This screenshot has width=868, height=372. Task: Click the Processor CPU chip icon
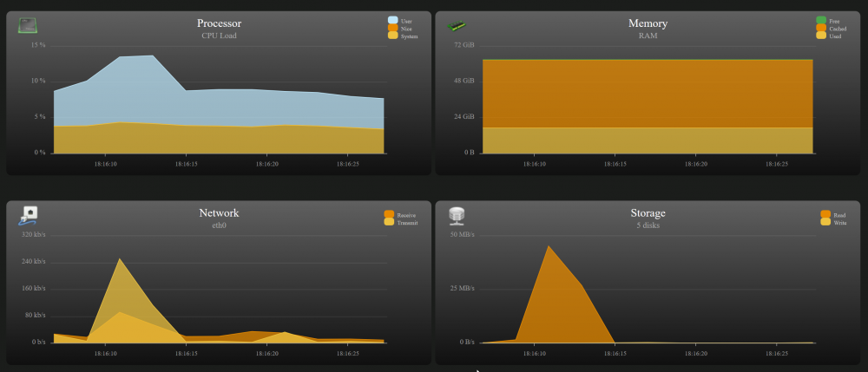tap(27, 25)
